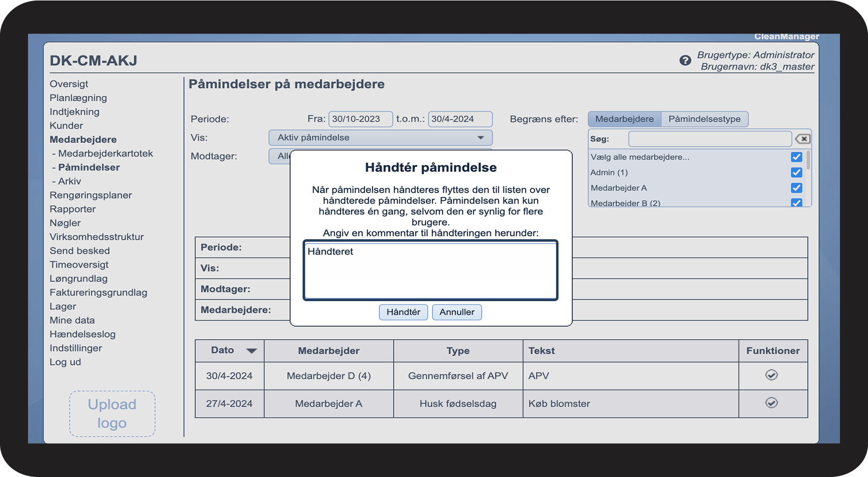Screen dimensions: 868x477
Task: Click the Upload logo placeholder
Action: click(x=112, y=414)
